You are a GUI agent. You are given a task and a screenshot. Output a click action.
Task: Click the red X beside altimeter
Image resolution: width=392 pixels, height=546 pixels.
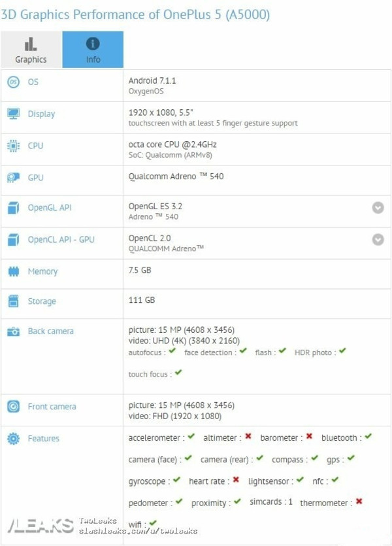(x=248, y=437)
